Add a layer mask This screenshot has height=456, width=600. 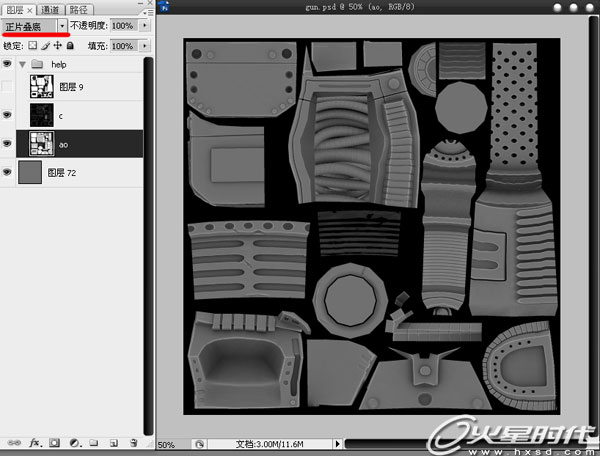(x=54, y=441)
